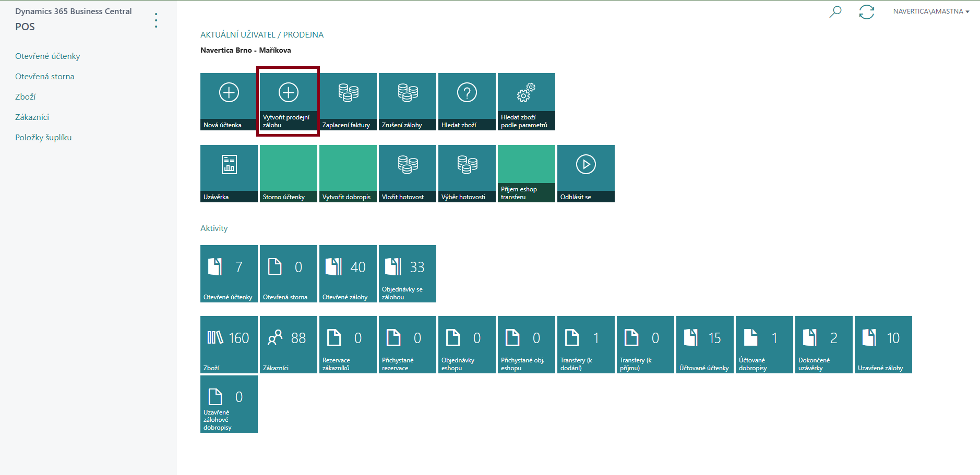
Task: Open Účtované účtenky tile showing 15
Action: click(x=704, y=344)
